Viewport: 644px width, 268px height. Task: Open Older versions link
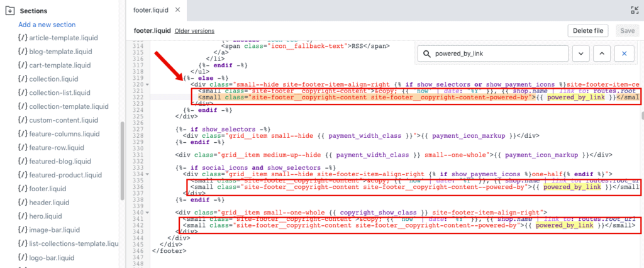tap(194, 31)
